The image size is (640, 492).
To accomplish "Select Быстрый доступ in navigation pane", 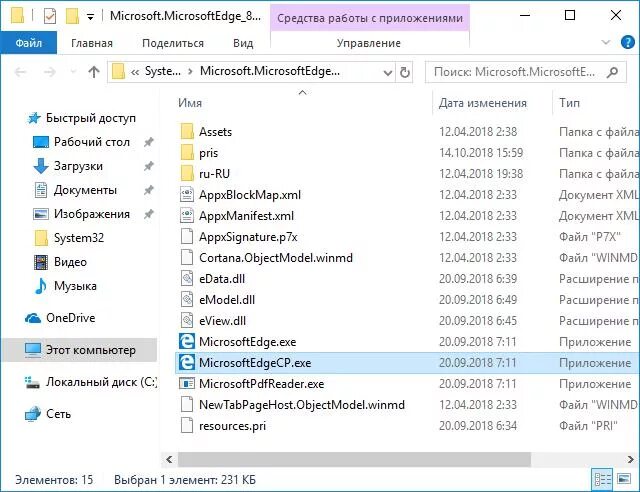I will 91,118.
